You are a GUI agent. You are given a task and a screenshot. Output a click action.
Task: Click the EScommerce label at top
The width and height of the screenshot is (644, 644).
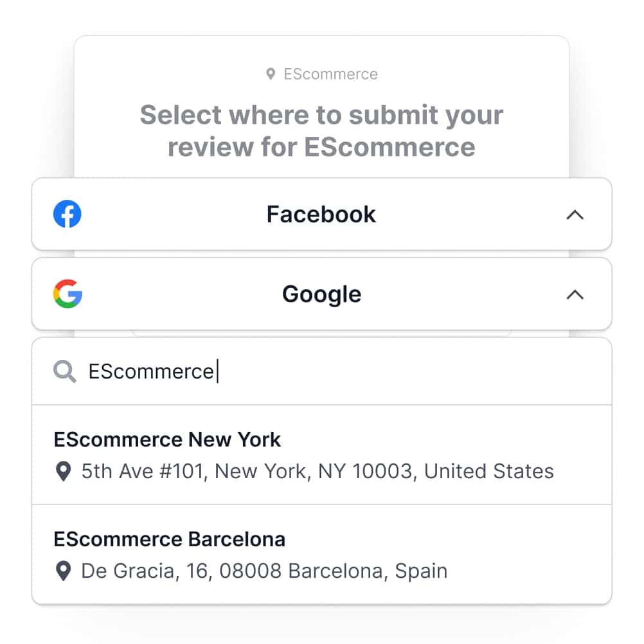point(330,74)
